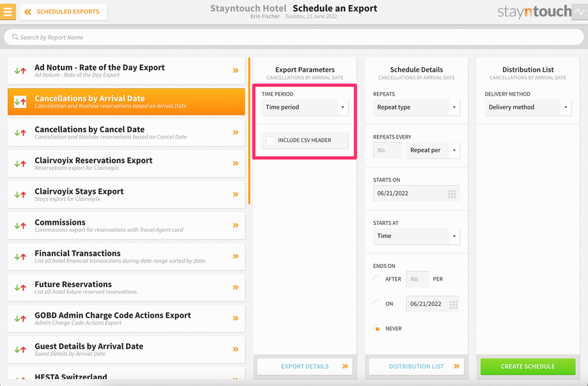Open the hamburger menu icon
Screen dimensions: 588x386
click(8, 12)
